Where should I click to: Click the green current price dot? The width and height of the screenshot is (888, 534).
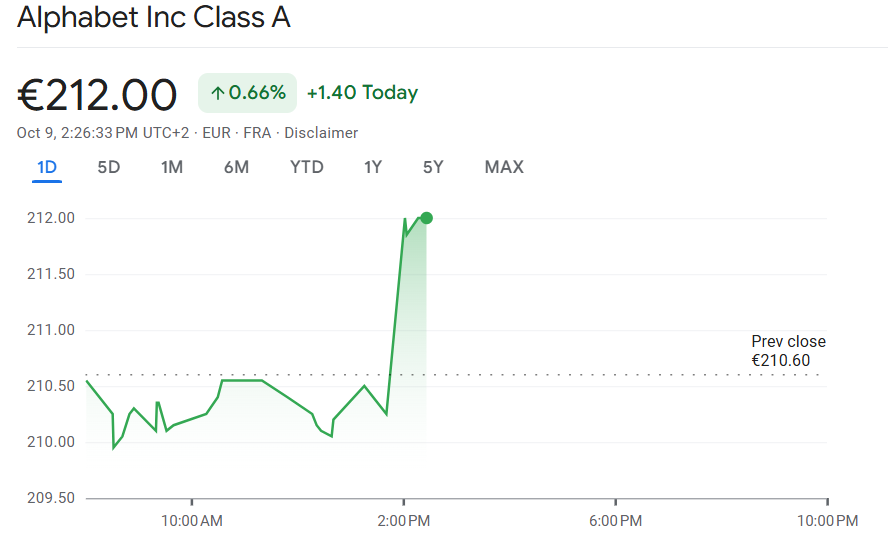point(427,218)
